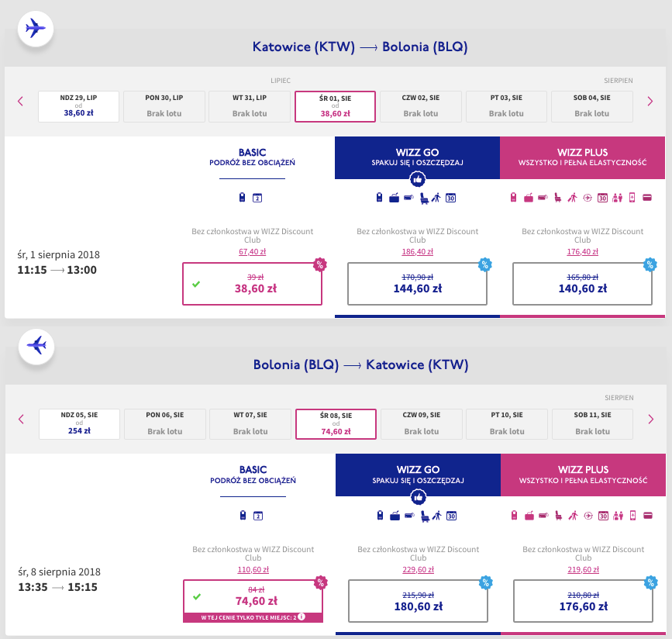
Task: Show later outbound dates with right arrow
Action: (650, 102)
